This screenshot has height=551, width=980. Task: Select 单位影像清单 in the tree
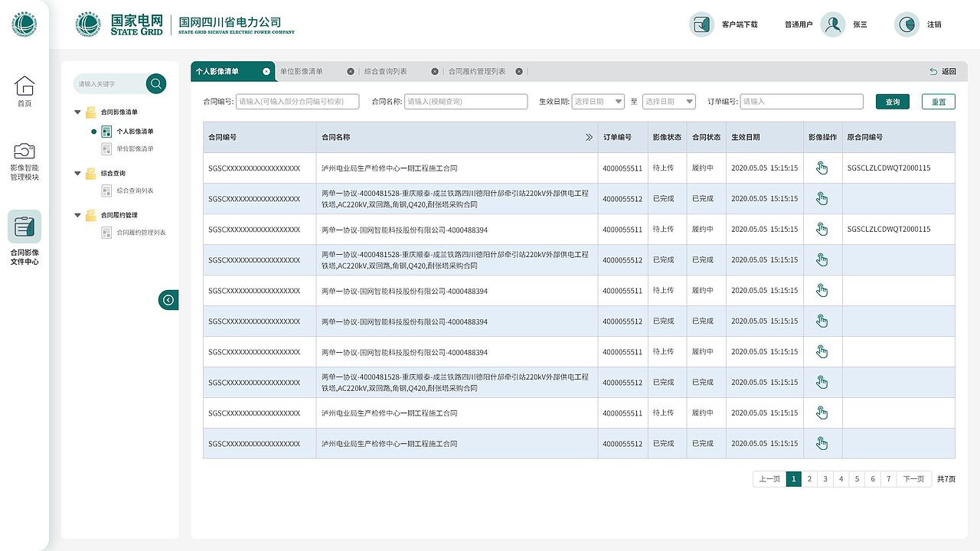(135, 148)
